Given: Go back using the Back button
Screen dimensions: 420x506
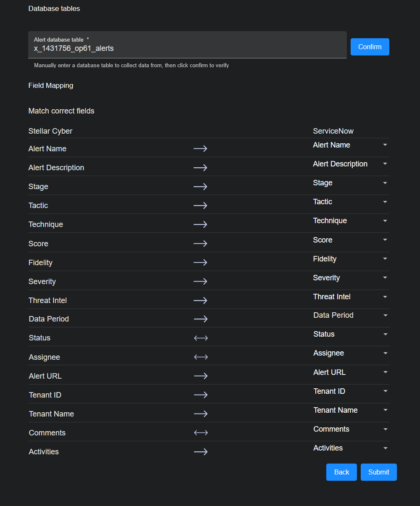Looking at the screenshot, I should [341, 472].
